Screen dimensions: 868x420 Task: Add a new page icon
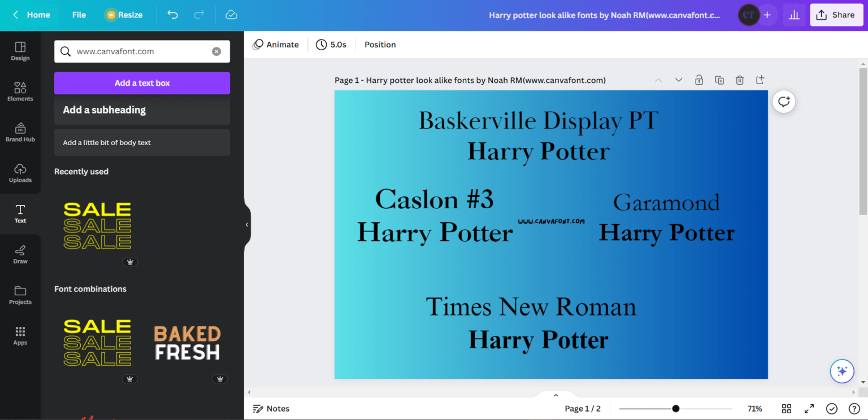tap(760, 80)
